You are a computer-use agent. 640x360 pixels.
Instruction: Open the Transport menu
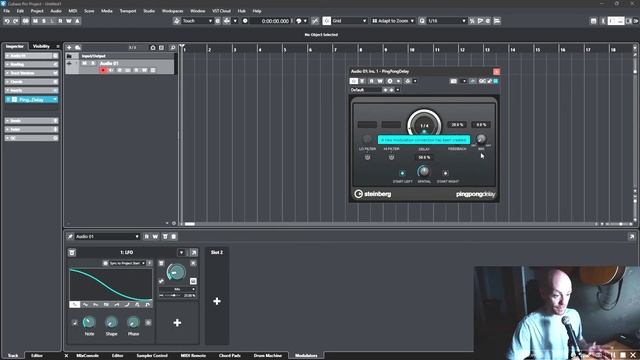tap(128, 11)
